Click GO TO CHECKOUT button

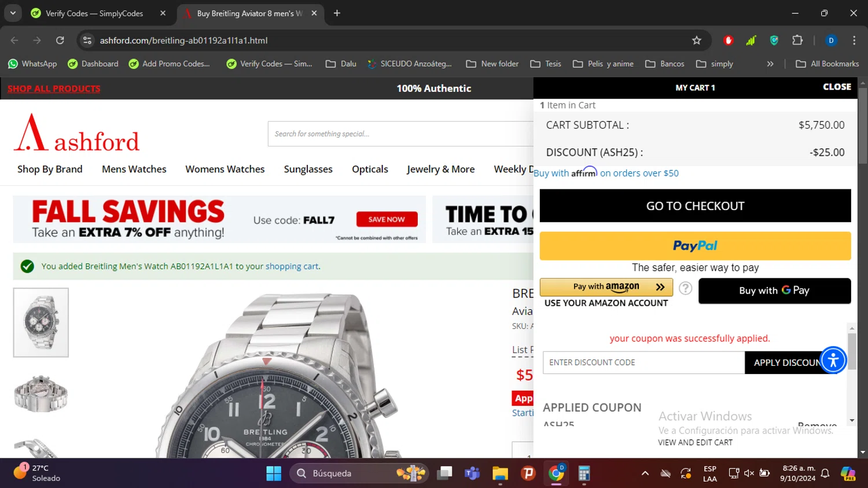(695, 206)
